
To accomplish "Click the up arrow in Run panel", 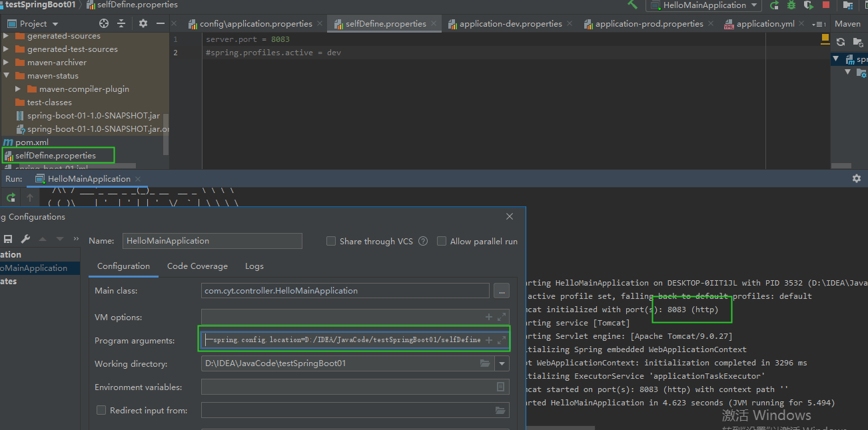I will (x=30, y=198).
